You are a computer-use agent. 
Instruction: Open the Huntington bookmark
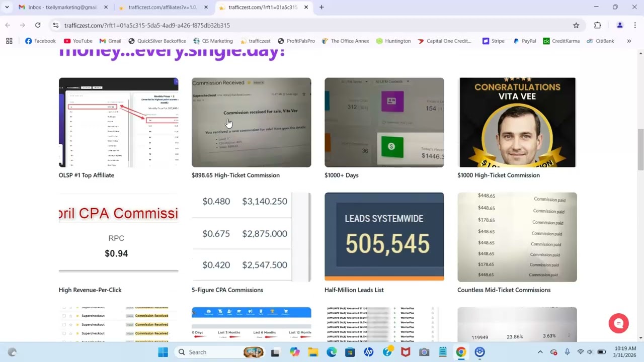pos(393,41)
